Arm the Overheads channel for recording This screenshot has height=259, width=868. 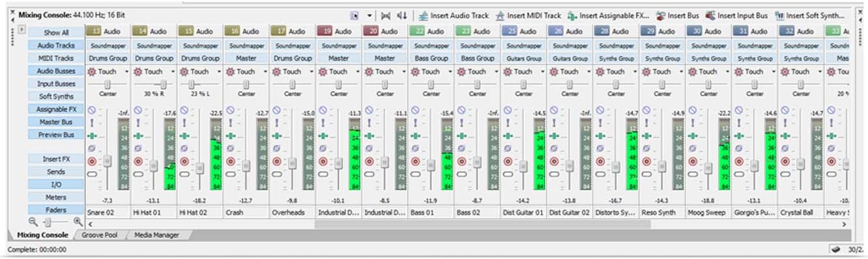coord(277,161)
